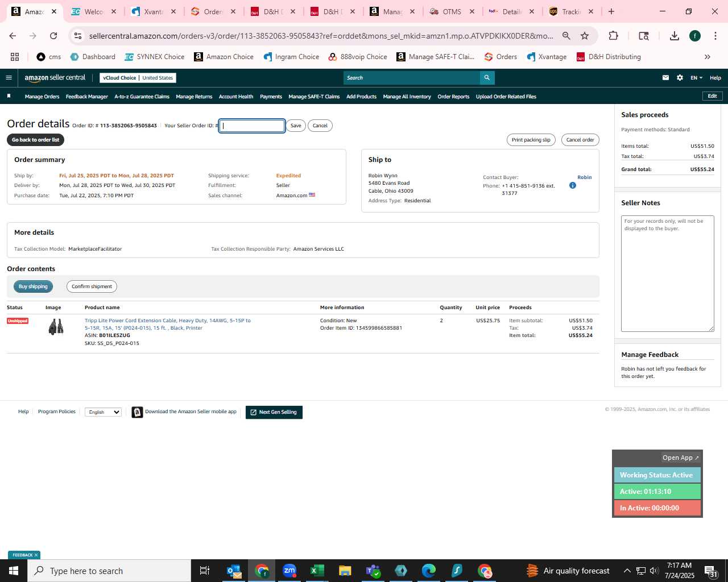
Task: Switch to the OTMS browser tab
Action: (x=452, y=11)
